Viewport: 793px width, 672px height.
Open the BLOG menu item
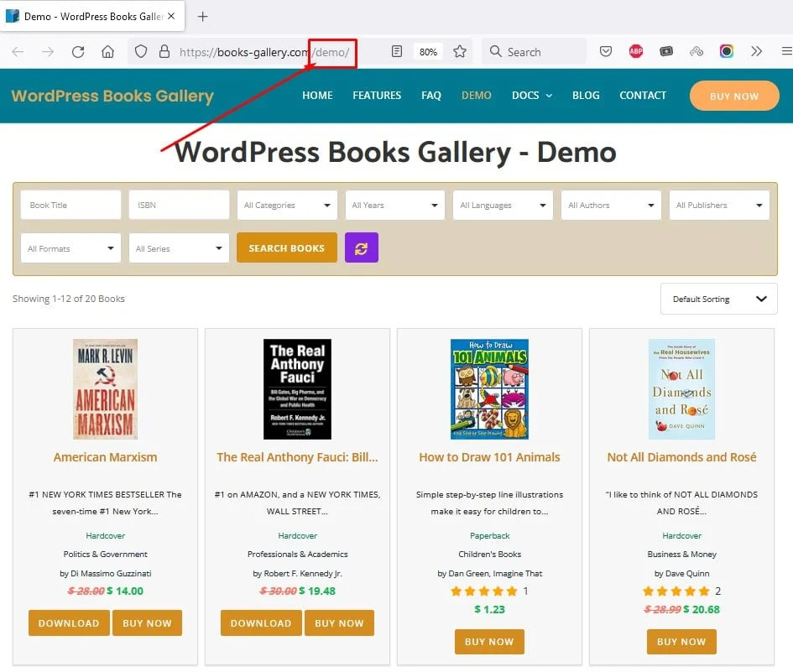[x=586, y=95]
